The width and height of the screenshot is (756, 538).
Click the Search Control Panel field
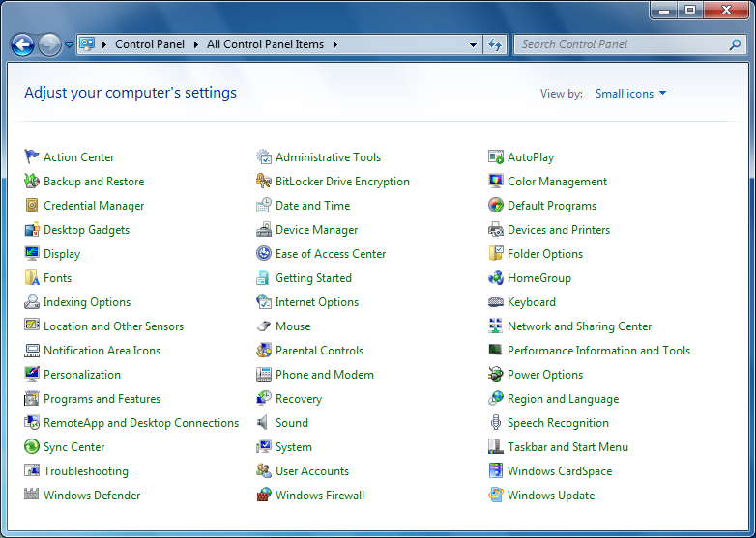click(x=622, y=44)
